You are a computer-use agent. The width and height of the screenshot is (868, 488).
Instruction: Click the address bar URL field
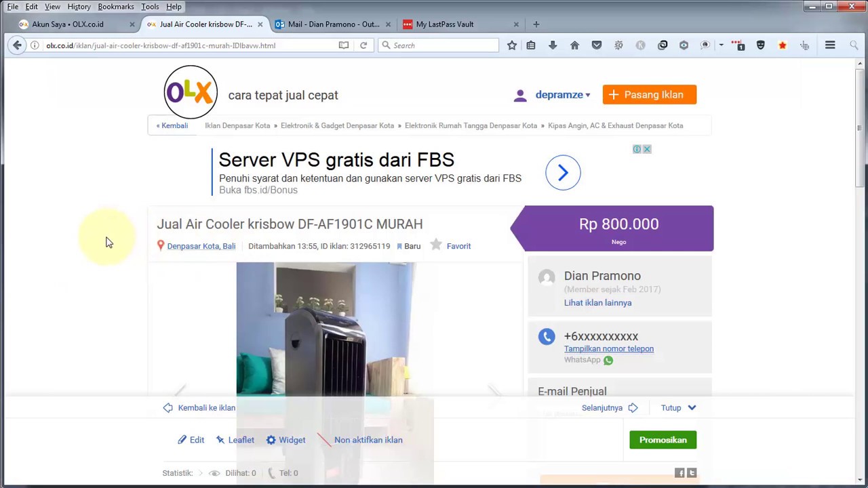pos(190,45)
